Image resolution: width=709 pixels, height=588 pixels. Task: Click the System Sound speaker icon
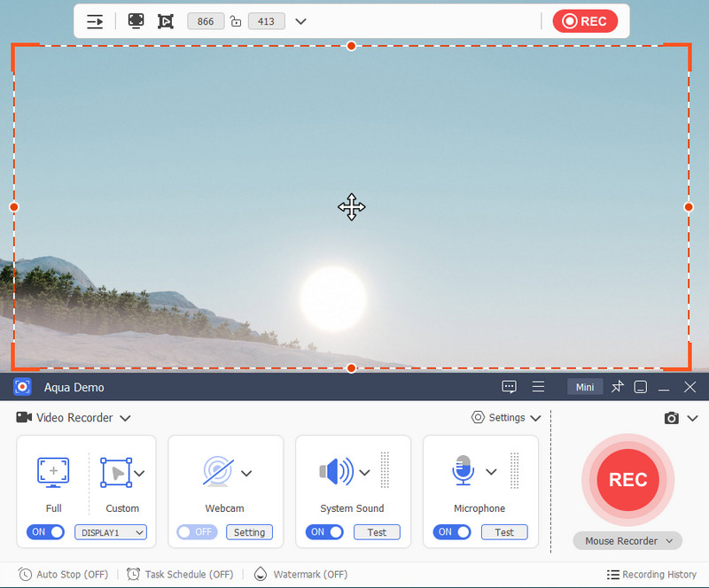pyautogui.click(x=337, y=471)
